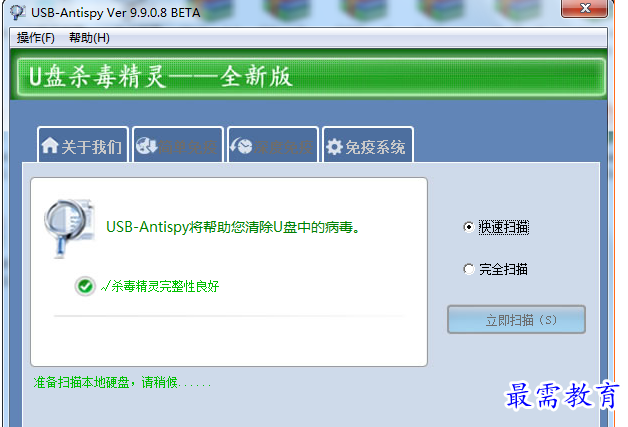Screen dimensions: 628x427
Task: Click the 杀毒精灵完整性良好 status text
Action: tap(160, 286)
